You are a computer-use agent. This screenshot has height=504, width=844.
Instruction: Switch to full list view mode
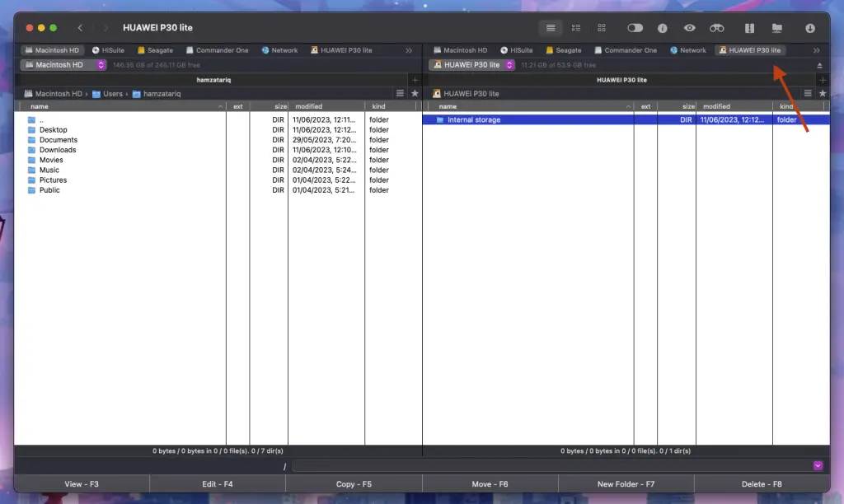click(x=550, y=28)
